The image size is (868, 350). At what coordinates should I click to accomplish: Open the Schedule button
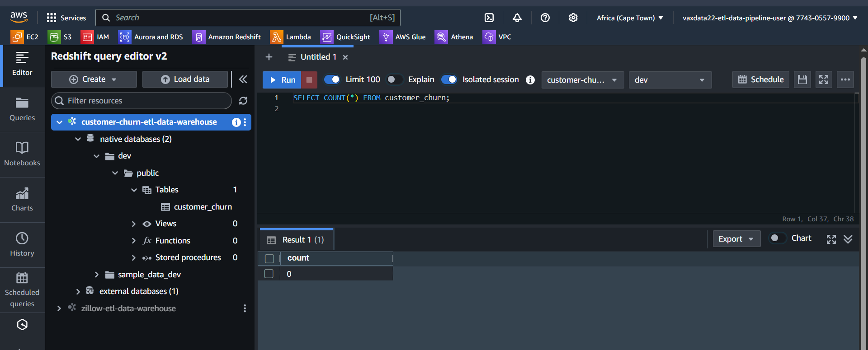pyautogui.click(x=761, y=79)
